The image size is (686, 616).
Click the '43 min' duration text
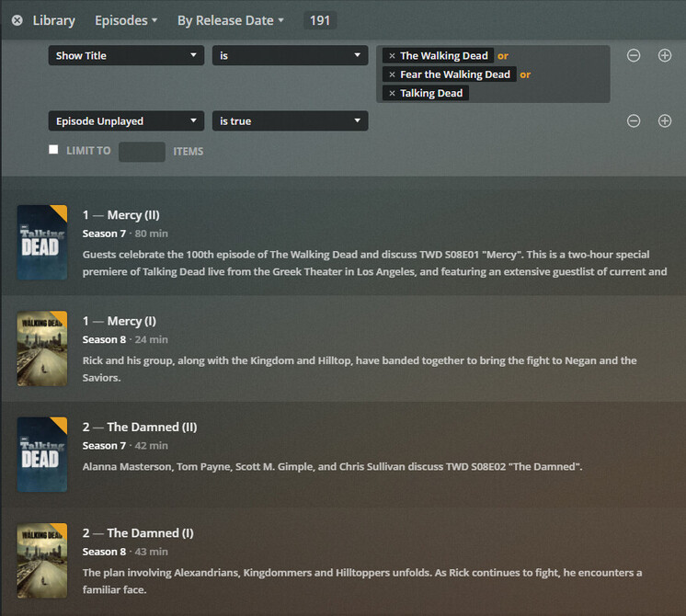click(152, 552)
